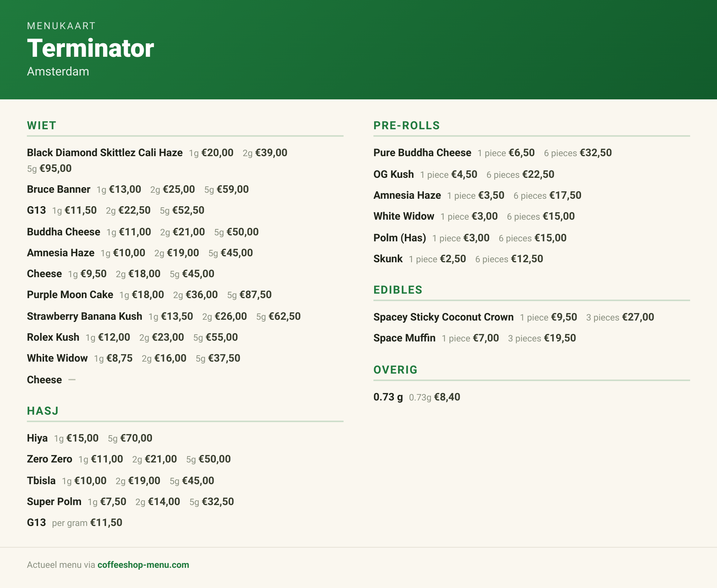The width and height of the screenshot is (717, 588).
Task: Click Strawberry Banana Kush item name
Action: coord(84,316)
